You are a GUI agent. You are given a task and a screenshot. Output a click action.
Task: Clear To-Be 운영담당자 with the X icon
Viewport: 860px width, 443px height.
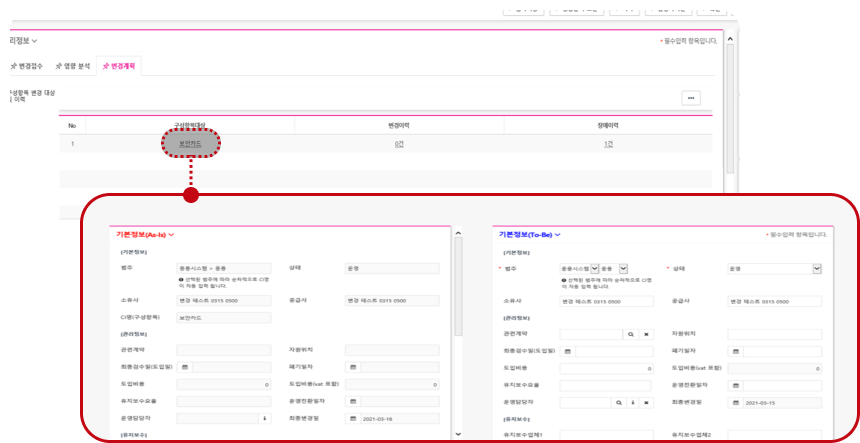click(646, 402)
